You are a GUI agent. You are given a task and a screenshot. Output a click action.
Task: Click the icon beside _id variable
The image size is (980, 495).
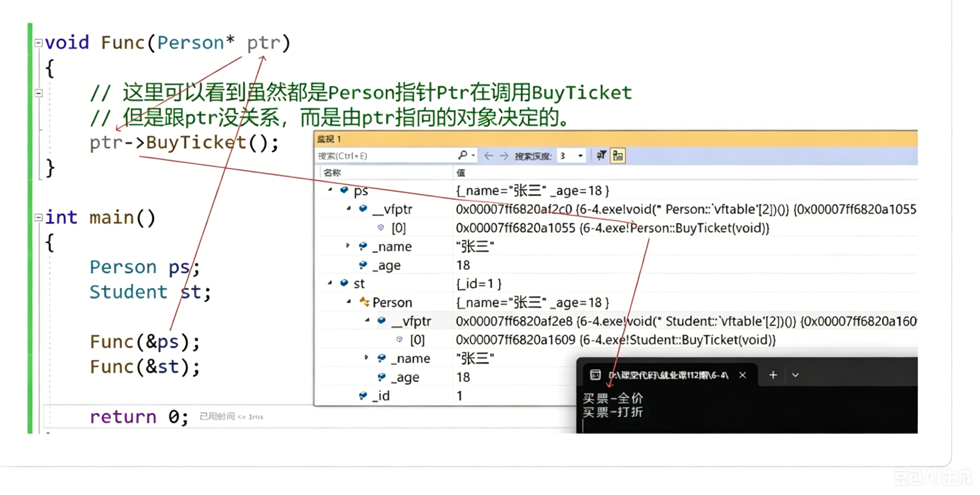coord(363,395)
